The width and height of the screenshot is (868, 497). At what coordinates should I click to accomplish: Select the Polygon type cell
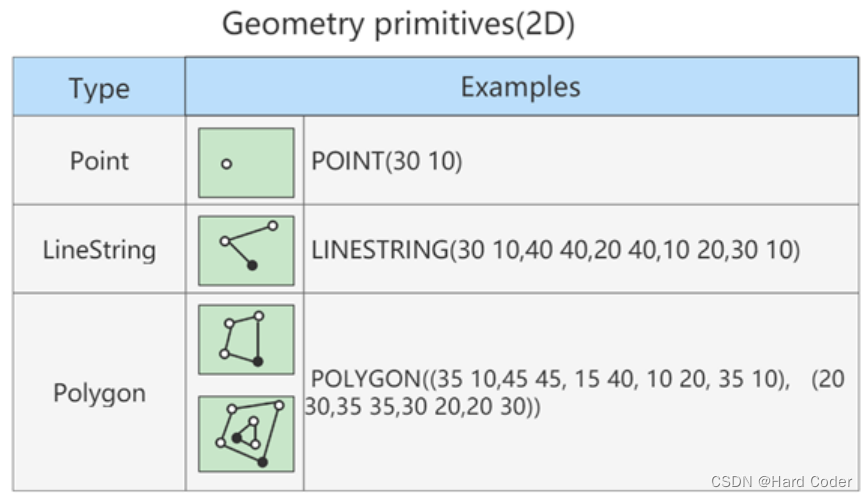point(99,393)
